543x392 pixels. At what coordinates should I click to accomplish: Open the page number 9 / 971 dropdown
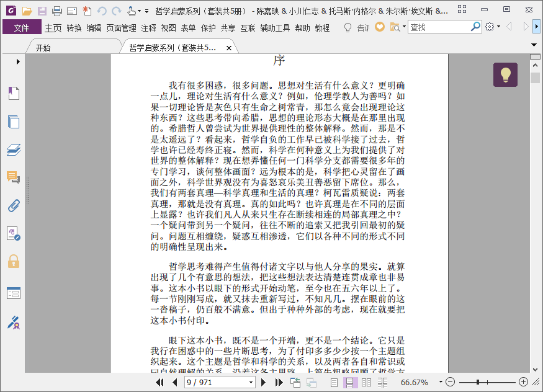pos(251,383)
